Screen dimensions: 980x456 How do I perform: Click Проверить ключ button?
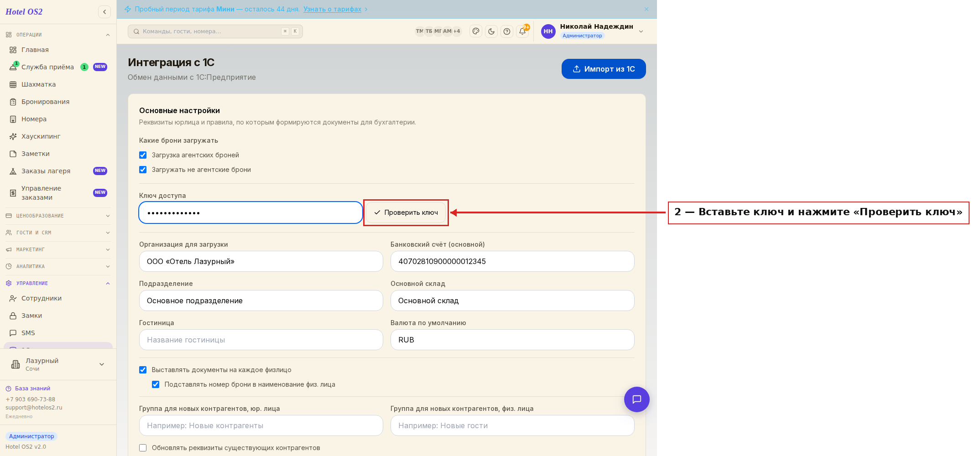click(x=406, y=212)
